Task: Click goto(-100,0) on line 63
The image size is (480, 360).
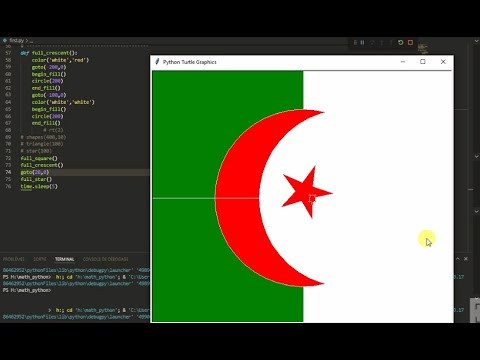Action: pyautogui.click(x=49, y=95)
